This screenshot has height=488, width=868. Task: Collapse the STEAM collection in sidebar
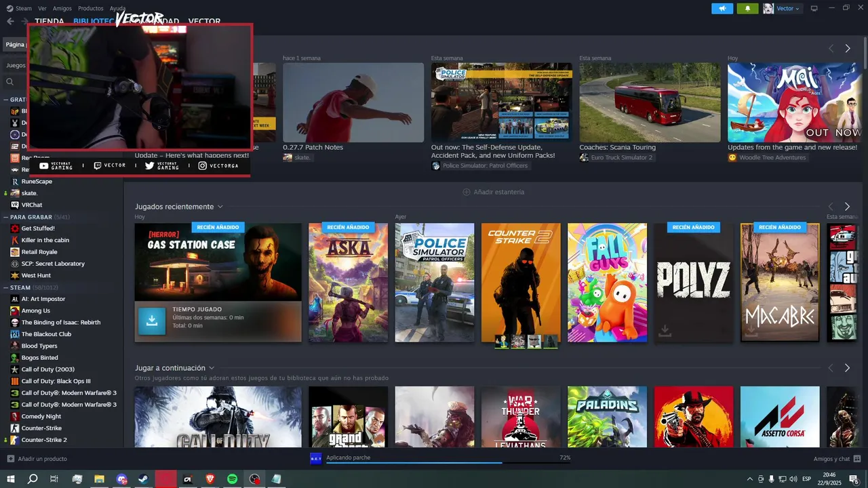click(5, 287)
